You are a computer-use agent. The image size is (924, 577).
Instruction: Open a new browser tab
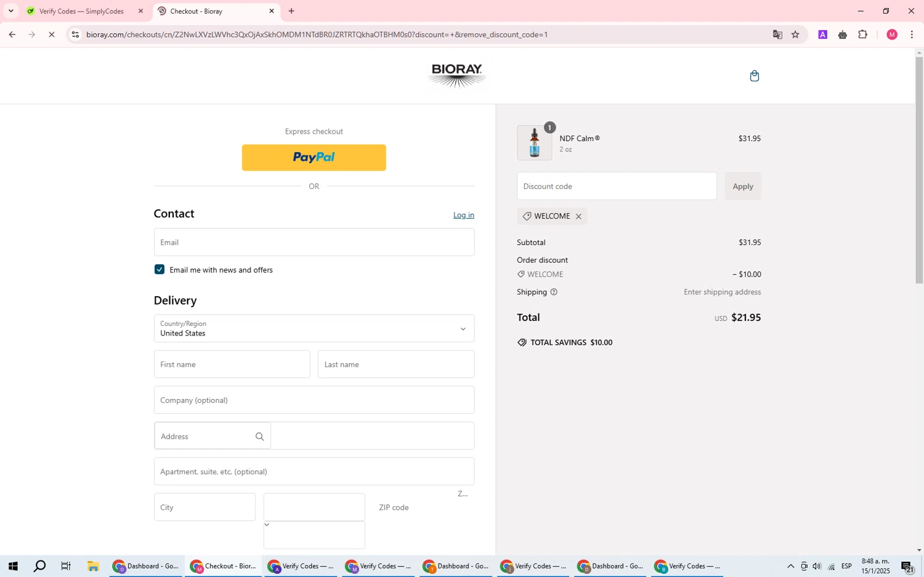[x=291, y=11]
